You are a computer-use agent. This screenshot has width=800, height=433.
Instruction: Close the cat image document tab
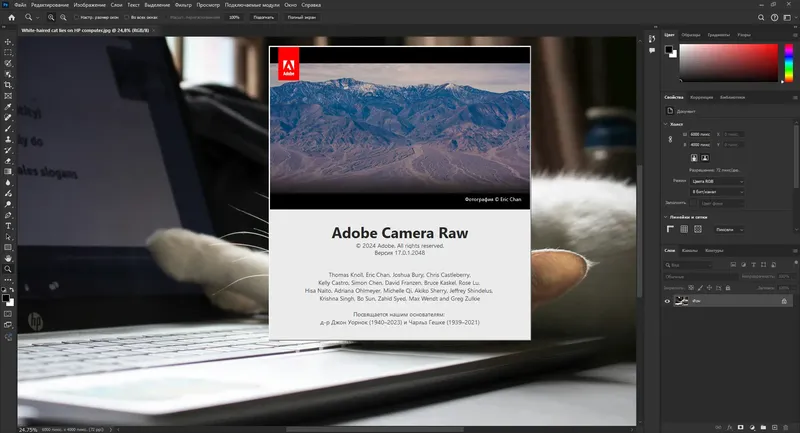click(x=154, y=31)
